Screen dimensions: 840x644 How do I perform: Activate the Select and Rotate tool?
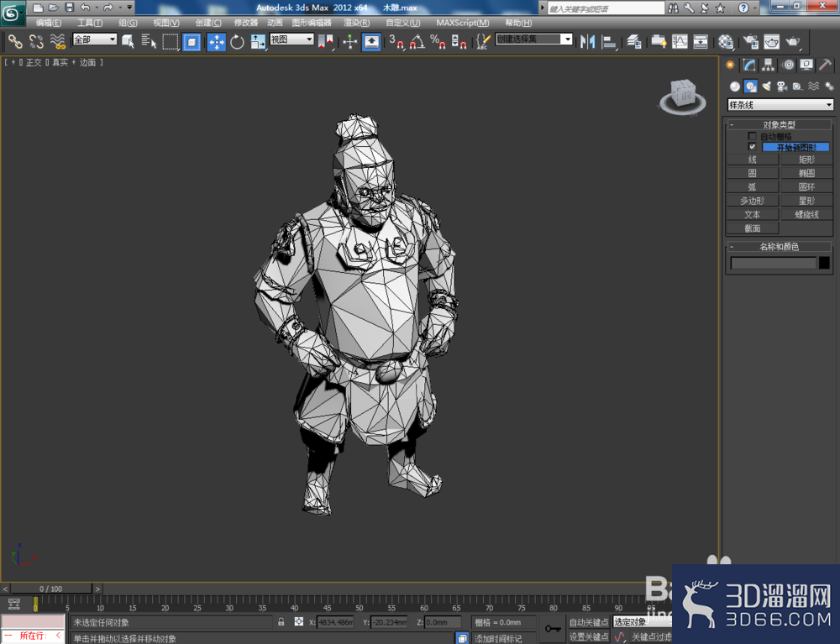(x=237, y=42)
